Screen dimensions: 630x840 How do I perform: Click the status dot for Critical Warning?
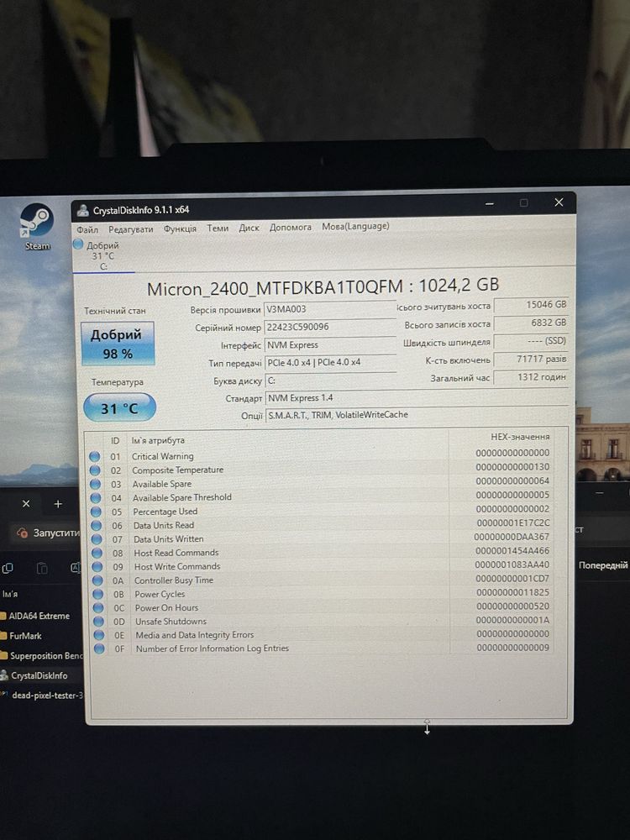95,456
